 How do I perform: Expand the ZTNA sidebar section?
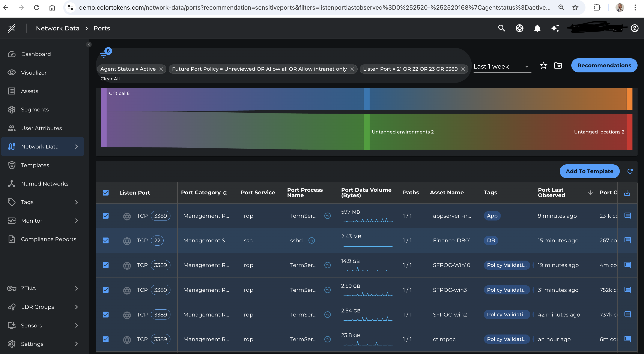click(x=77, y=288)
